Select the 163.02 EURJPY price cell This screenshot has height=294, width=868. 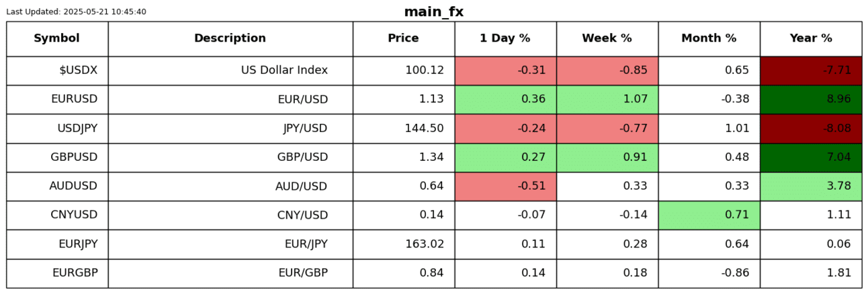point(424,244)
